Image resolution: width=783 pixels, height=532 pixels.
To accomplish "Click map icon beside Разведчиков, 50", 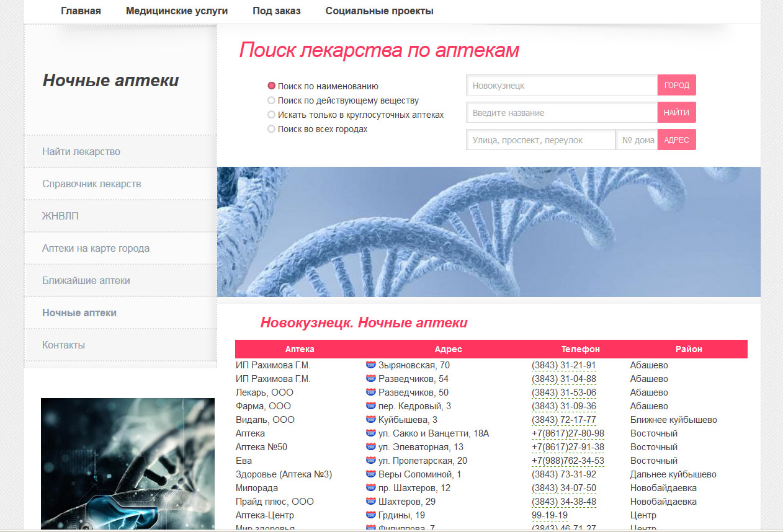I will tap(371, 392).
